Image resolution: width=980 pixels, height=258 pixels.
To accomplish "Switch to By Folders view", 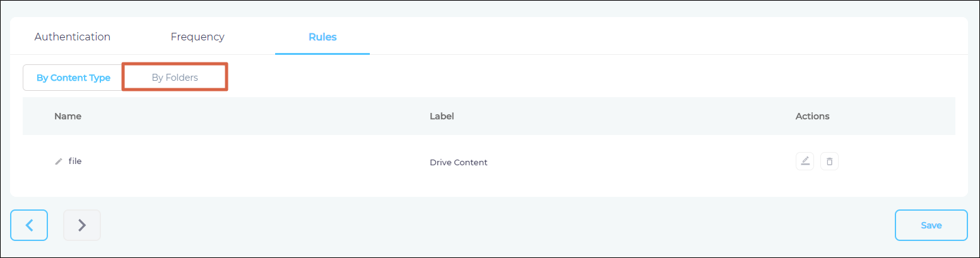I will click(x=175, y=78).
